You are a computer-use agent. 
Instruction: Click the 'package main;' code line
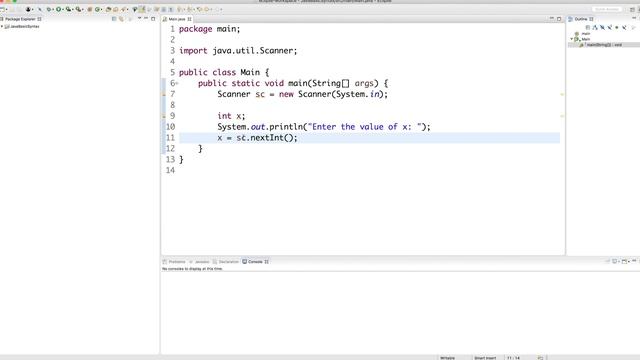(x=209, y=29)
